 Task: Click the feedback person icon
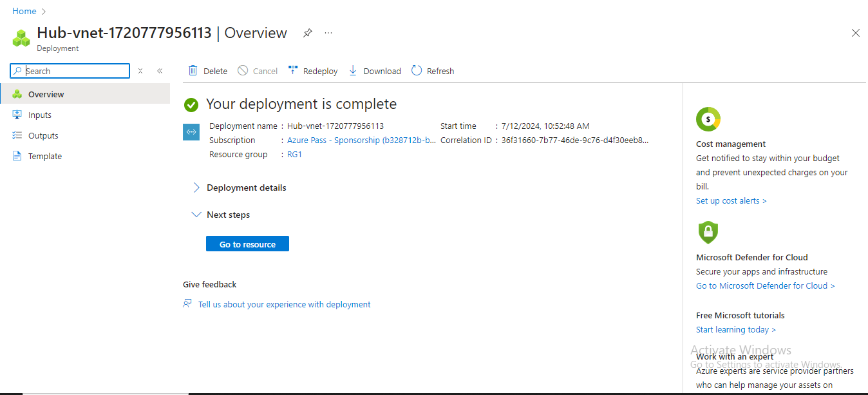[187, 303]
